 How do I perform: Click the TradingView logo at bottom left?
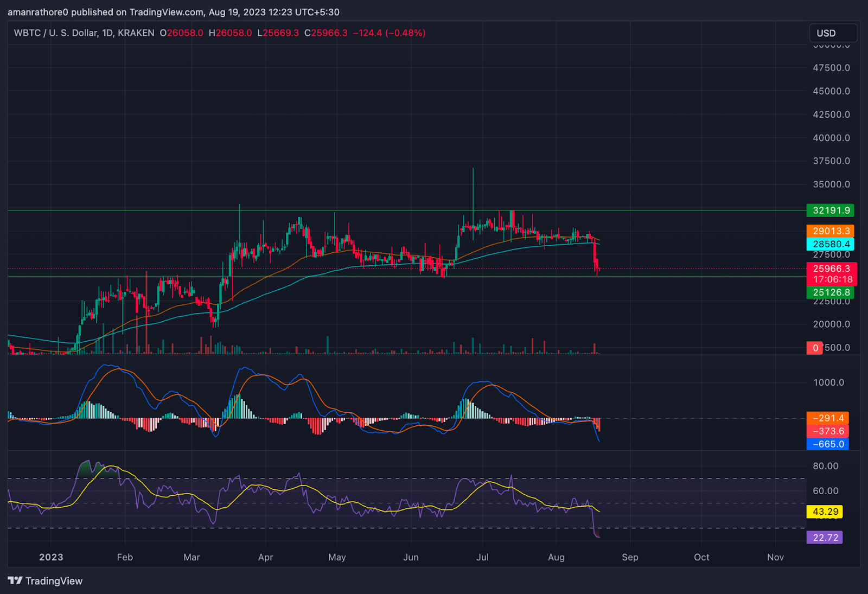(45, 581)
